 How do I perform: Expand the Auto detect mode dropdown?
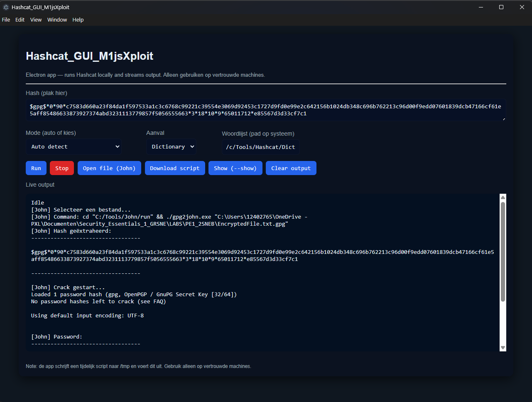point(74,146)
